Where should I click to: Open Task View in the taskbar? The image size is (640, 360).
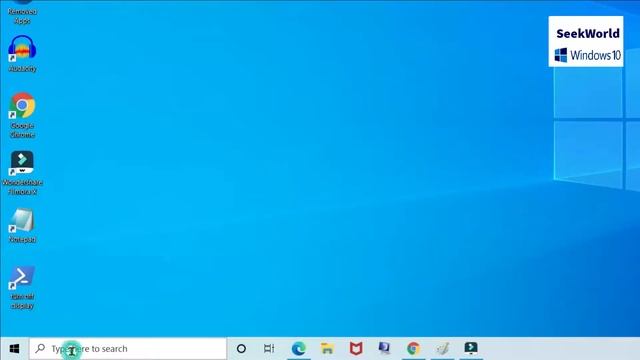pos(269,349)
